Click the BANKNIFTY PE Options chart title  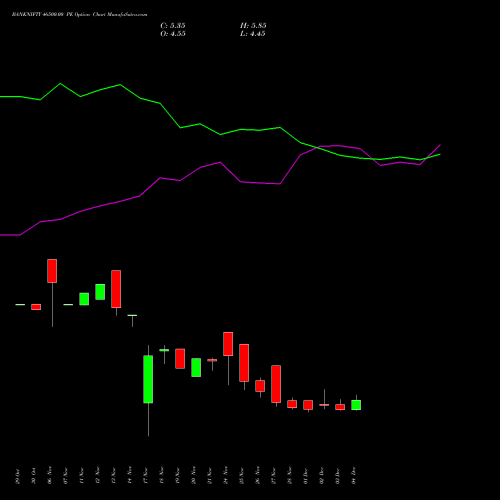(79, 15)
